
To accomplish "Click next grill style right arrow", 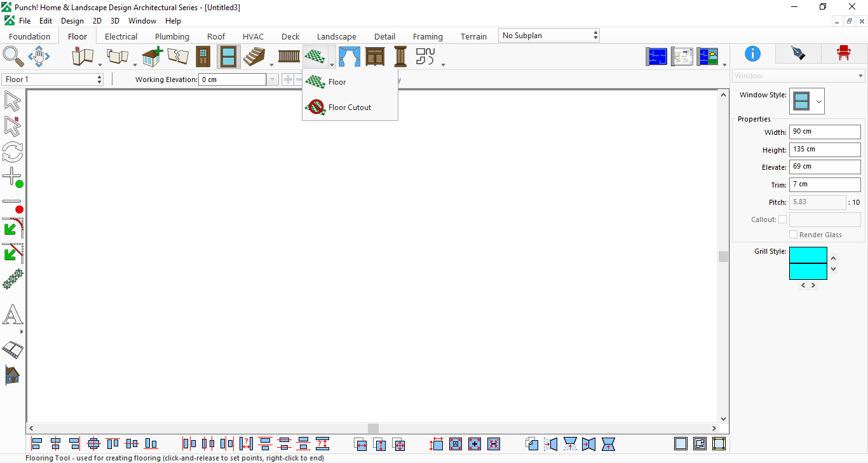I will [x=813, y=286].
